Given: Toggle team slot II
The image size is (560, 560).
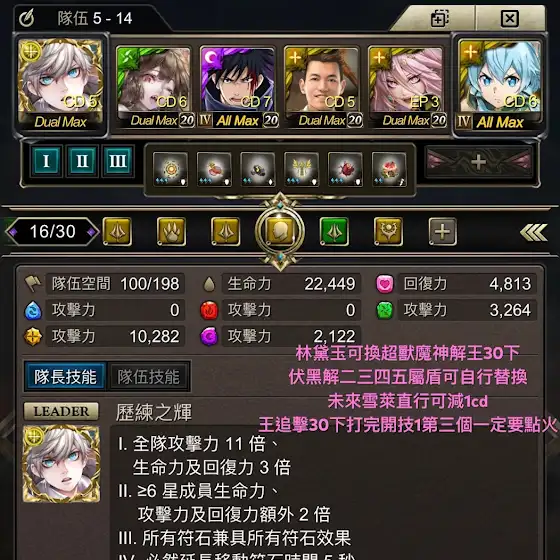Looking at the screenshot, I should pyautogui.click(x=82, y=161).
